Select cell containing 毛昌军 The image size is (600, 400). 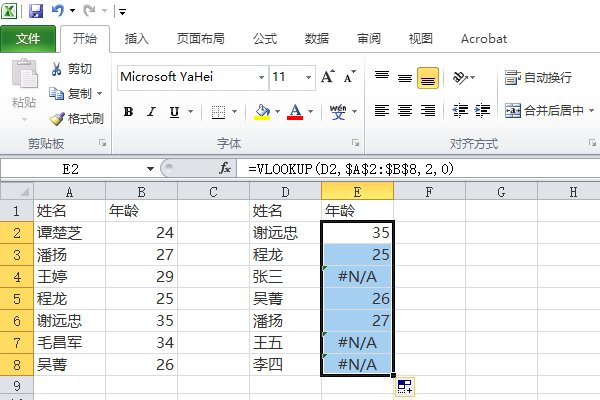point(69,343)
